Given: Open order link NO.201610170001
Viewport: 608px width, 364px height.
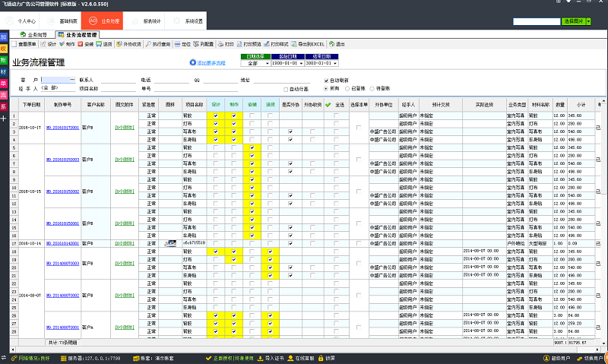Looking at the screenshot, I should [x=62, y=128].
